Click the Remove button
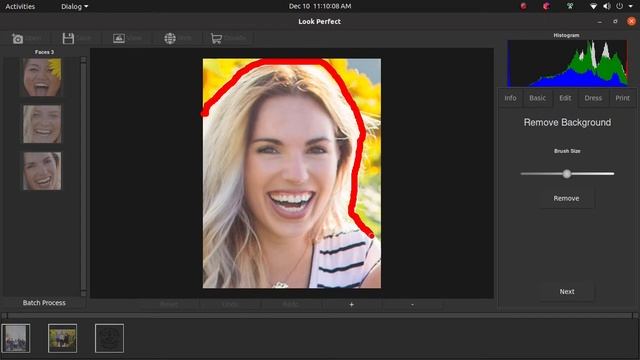Viewport: 640px width, 360px height. pyautogui.click(x=567, y=198)
